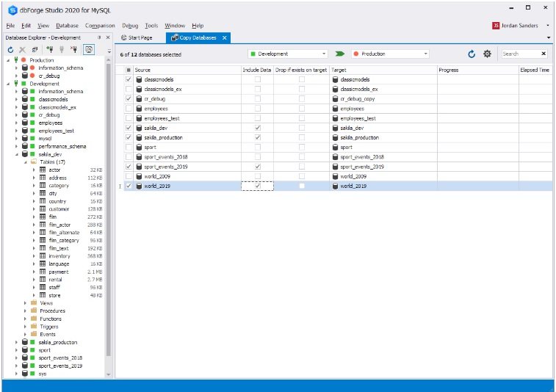Image resolution: width=556 pixels, height=392 pixels.
Task: Click Jordan Sanders account name
Action: pos(519,26)
